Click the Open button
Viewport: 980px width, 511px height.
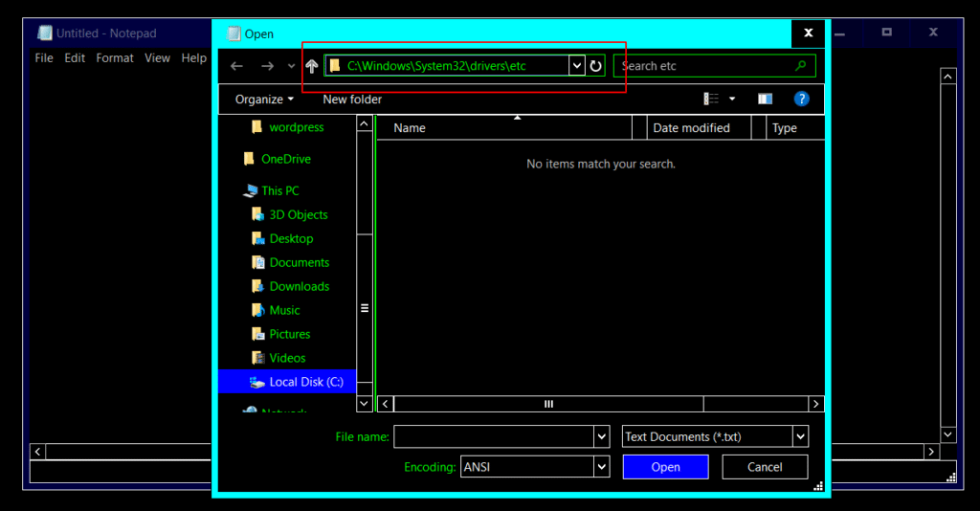(666, 467)
